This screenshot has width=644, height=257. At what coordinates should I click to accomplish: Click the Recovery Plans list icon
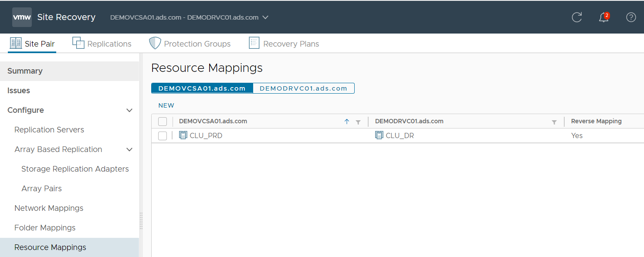point(254,43)
